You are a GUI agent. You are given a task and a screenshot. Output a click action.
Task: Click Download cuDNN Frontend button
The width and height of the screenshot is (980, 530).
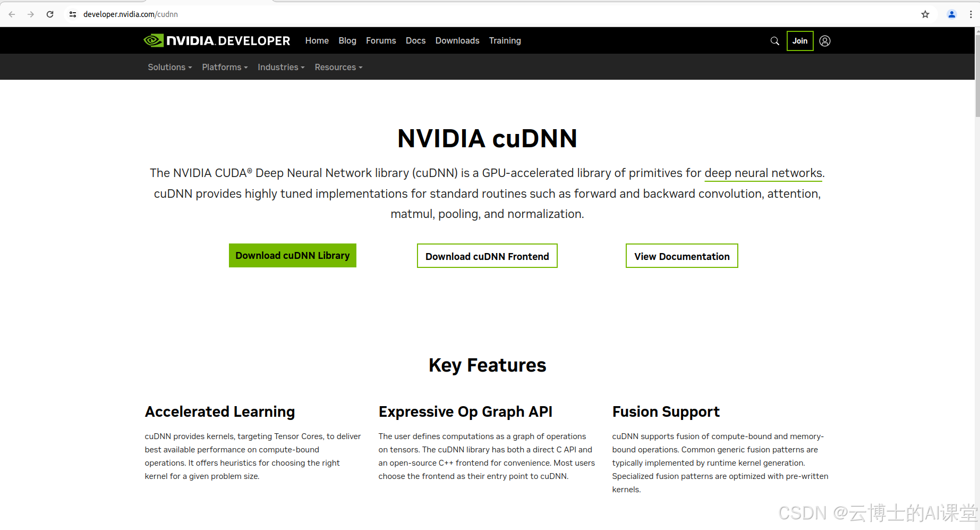(x=487, y=256)
